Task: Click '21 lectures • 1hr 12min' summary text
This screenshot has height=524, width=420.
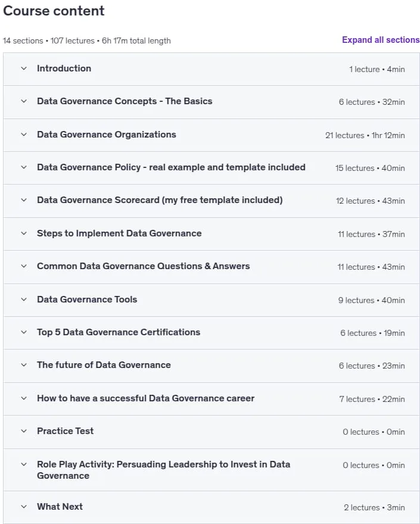Action: [x=365, y=135]
